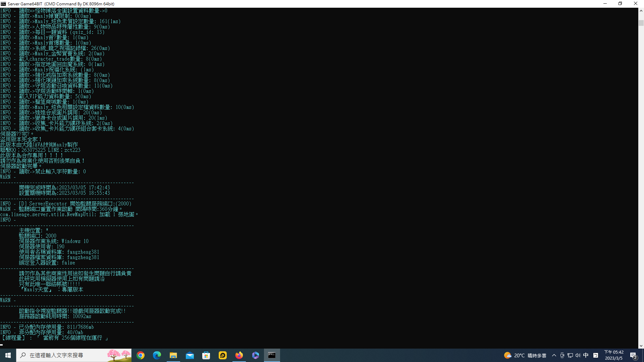Screen dimensions: 644x362
Task: Select the active console window taskbar button
Action: (x=272, y=355)
